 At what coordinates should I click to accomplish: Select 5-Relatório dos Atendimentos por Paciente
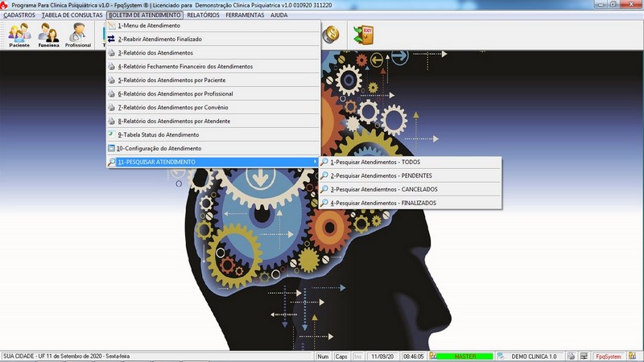(x=213, y=80)
